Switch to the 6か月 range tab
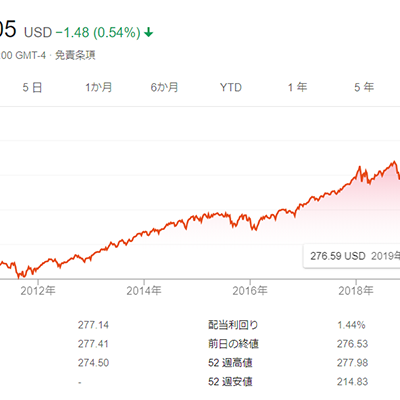Viewport: 400px width, 400px height. click(x=164, y=88)
